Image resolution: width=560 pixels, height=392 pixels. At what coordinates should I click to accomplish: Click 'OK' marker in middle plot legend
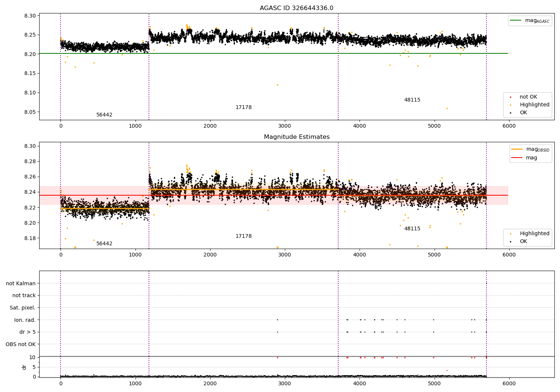pos(510,242)
